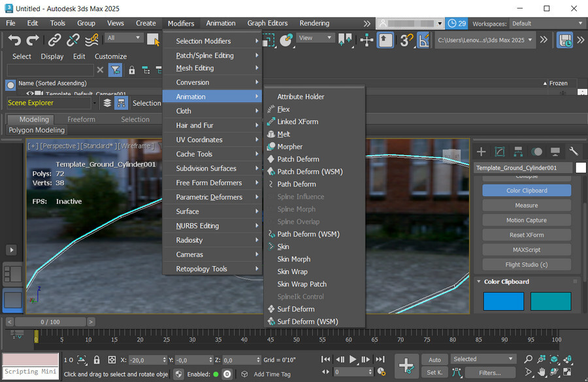Click the Set Keys large plus button
This screenshot has width=588, height=382.
pos(406,365)
